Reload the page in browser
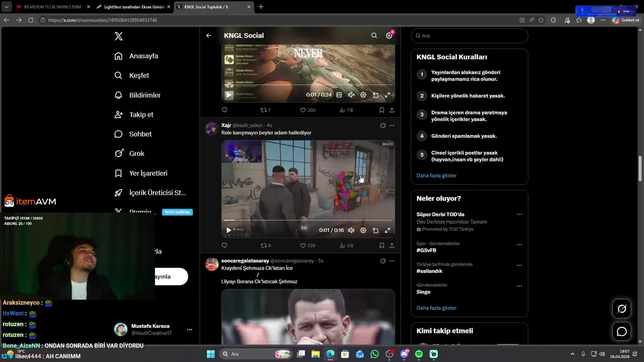Image resolution: width=644 pixels, height=362 pixels. tap(31, 20)
